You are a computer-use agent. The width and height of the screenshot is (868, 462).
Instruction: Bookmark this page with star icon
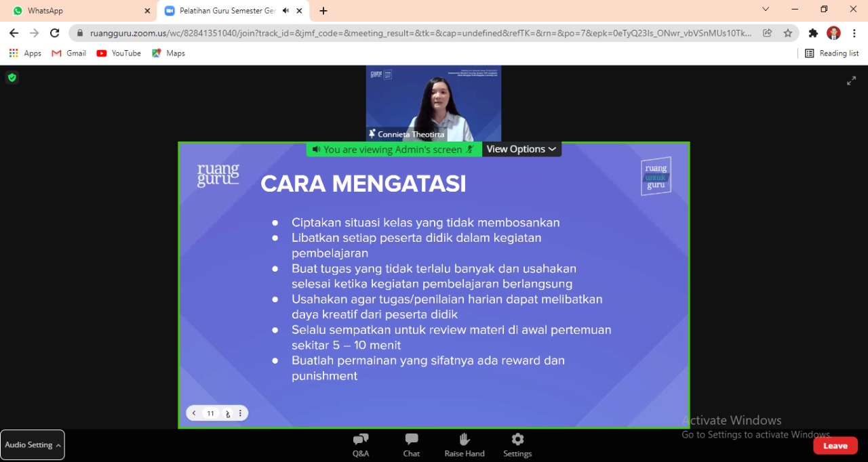[788, 33]
